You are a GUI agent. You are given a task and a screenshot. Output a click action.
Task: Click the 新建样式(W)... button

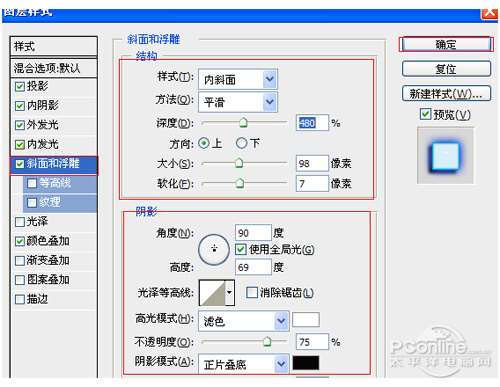point(446,93)
